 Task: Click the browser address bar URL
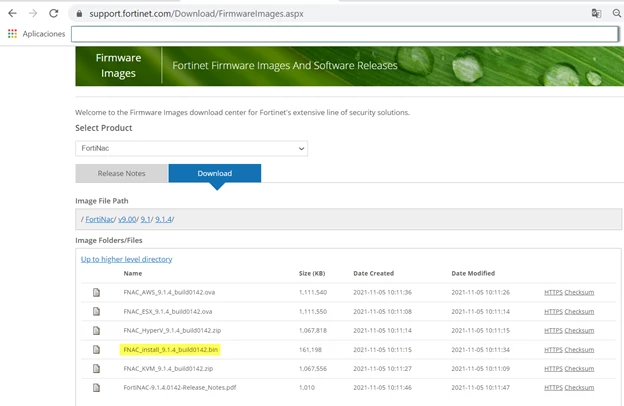coord(196,14)
